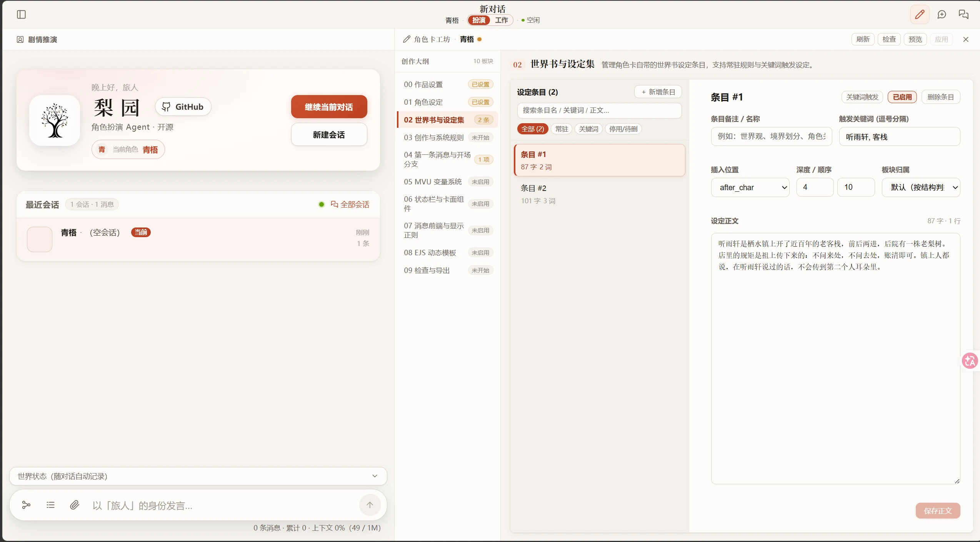
Task: Switch to 工作 mode toggle
Action: coord(502,20)
